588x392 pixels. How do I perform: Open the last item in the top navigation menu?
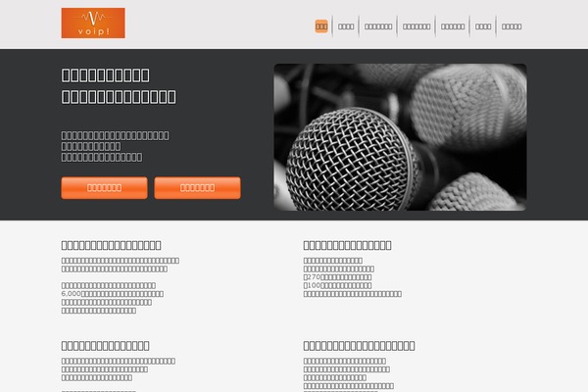pos(512,26)
